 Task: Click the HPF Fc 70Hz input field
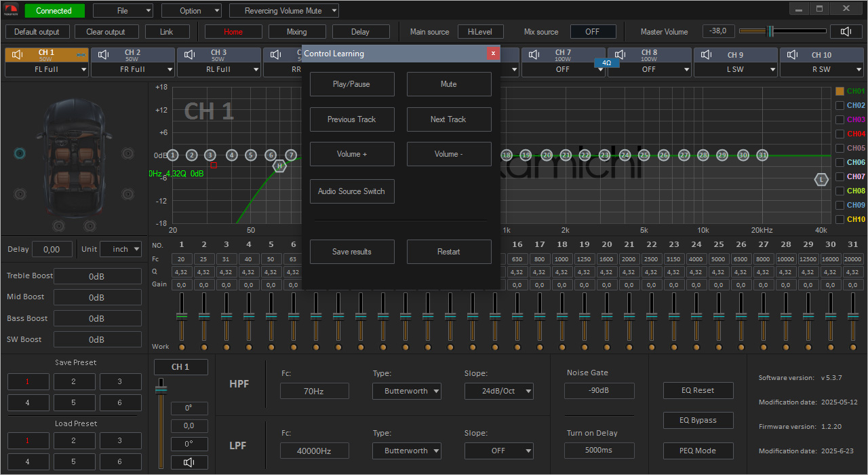tap(314, 392)
